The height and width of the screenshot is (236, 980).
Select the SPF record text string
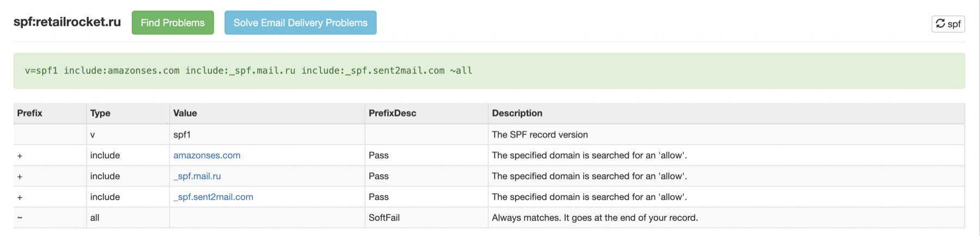(249, 71)
